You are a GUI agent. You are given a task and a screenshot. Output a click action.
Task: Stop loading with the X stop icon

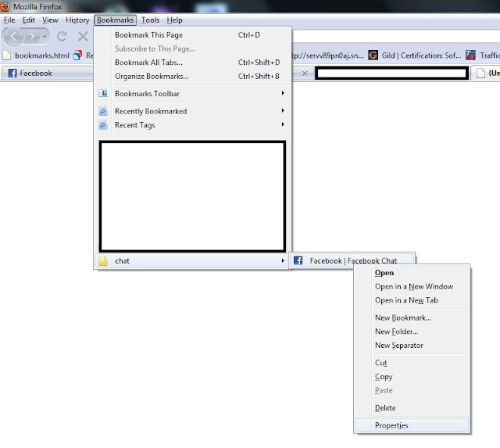point(83,37)
